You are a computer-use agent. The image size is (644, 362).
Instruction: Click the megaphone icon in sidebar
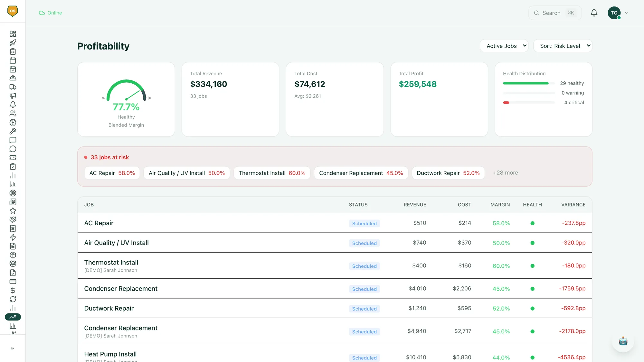click(13, 96)
